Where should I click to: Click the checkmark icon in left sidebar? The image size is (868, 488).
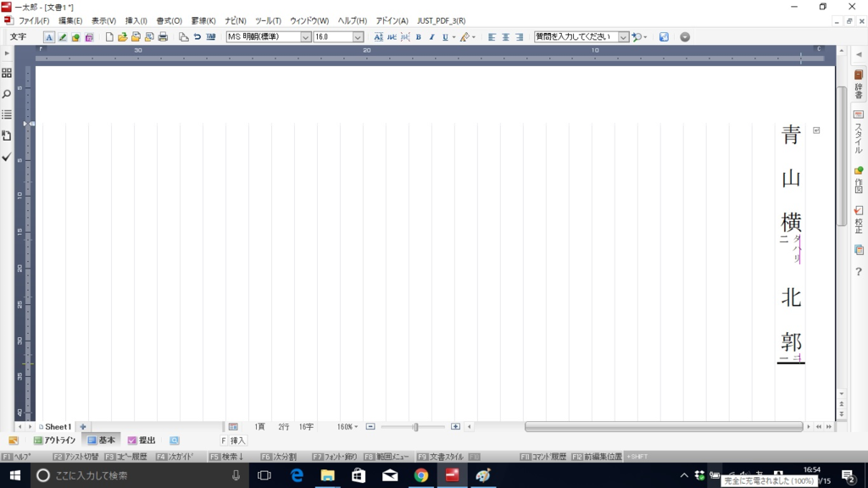pos(7,157)
